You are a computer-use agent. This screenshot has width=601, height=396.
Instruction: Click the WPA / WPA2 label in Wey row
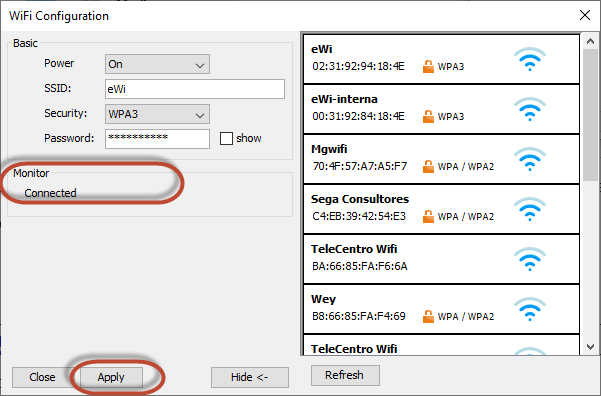coord(466,316)
